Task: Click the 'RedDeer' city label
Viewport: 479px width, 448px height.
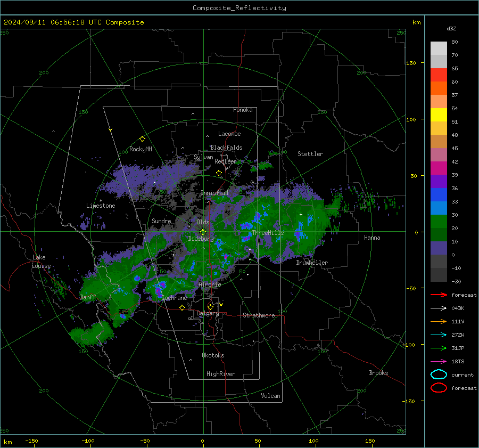Action: 226,161
